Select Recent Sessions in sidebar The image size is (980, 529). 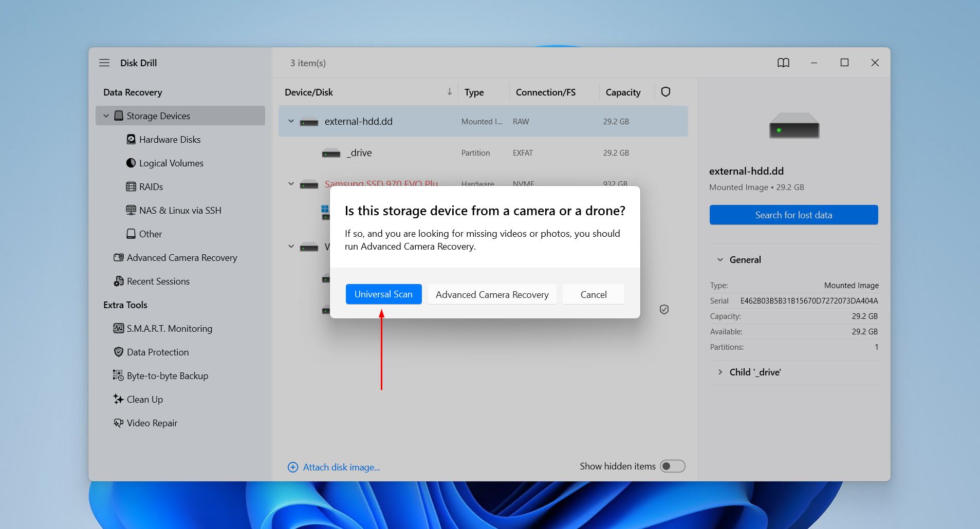point(158,281)
